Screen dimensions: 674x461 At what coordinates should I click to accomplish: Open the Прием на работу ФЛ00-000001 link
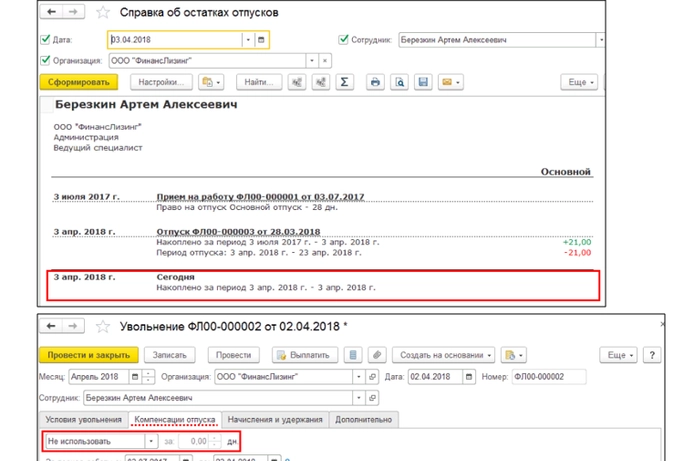[x=260, y=197]
